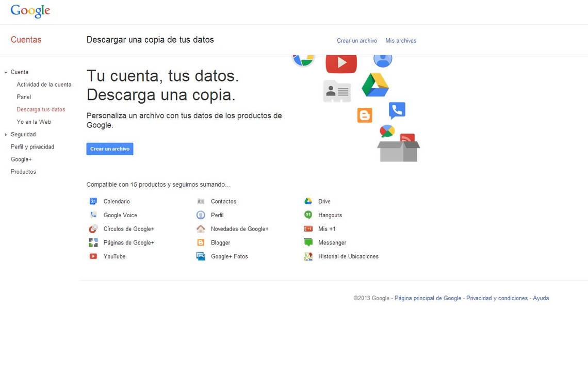Image resolution: width=588 pixels, height=392 pixels.
Task: Click the Círculos de Google+ text
Action: click(x=129, y=229)
